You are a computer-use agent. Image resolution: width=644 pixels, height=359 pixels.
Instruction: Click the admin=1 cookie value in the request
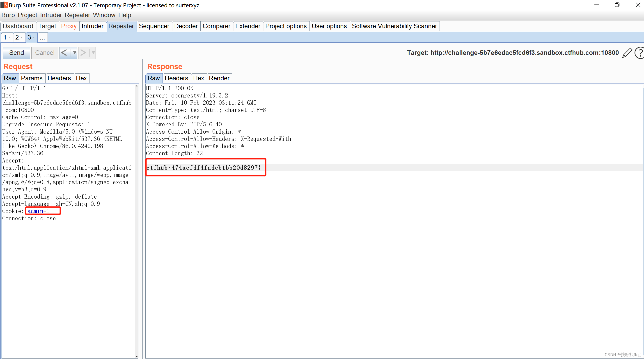(38, 211)
